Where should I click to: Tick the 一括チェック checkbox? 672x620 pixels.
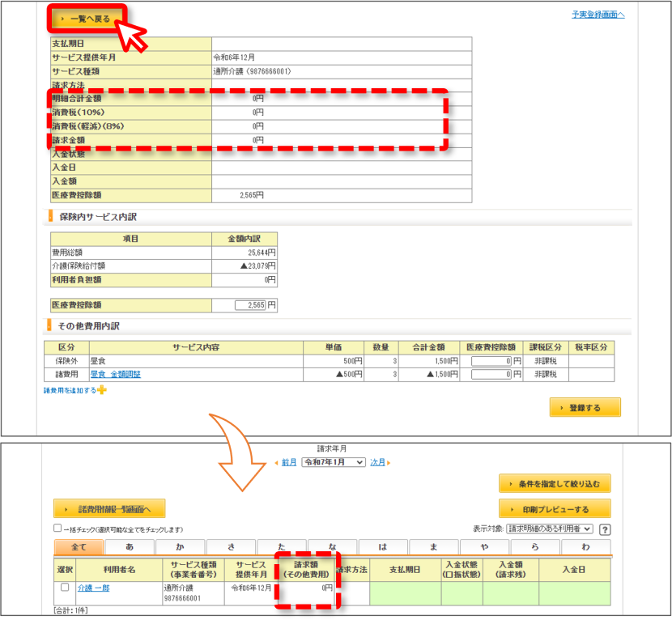point(57,528)
